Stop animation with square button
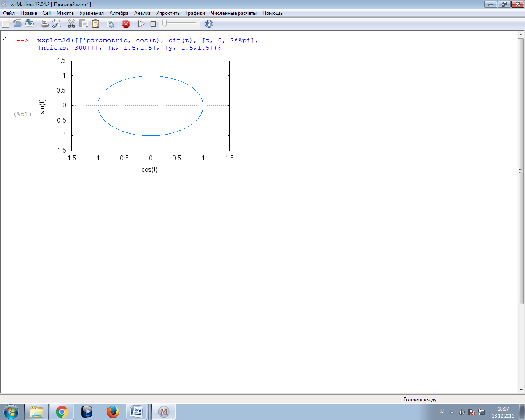The height and width of the screenshot is (420, 525). (153, 24)
